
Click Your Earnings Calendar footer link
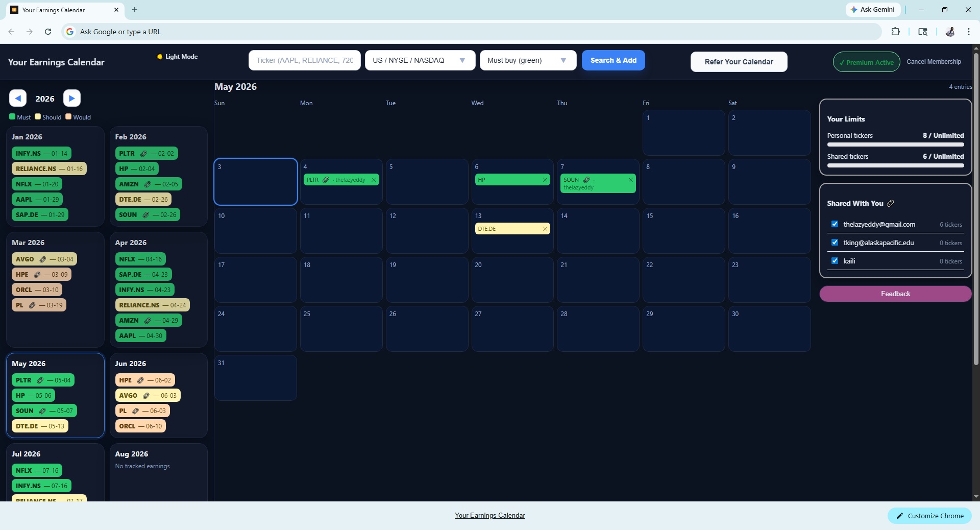490,516
